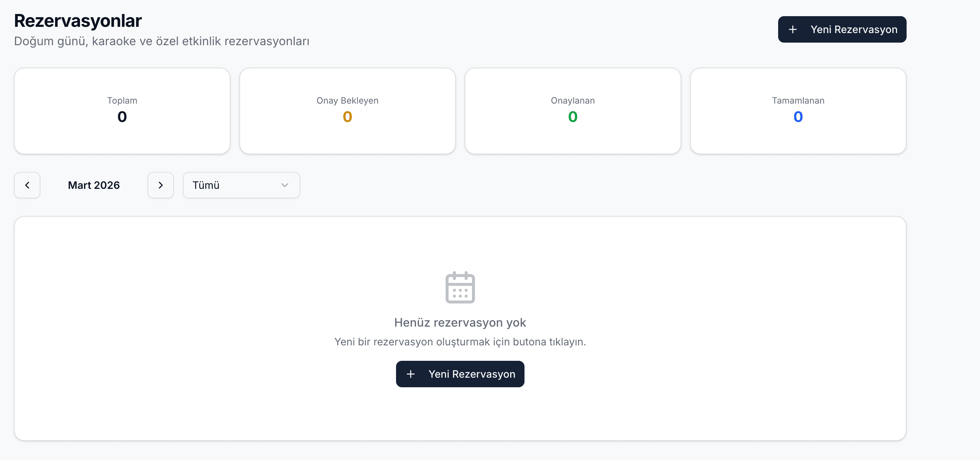Open the Tümü filter dropdown
This screenshot has width=980, height=460.
tap(241, 185)
